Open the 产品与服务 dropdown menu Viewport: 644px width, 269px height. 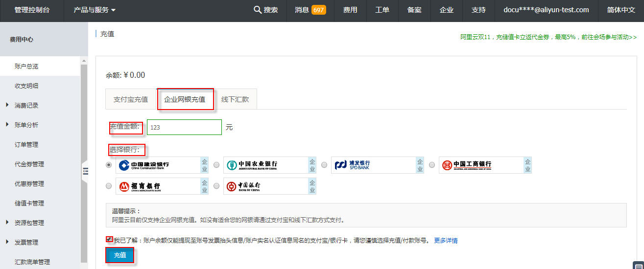click(x=95, y=10)
